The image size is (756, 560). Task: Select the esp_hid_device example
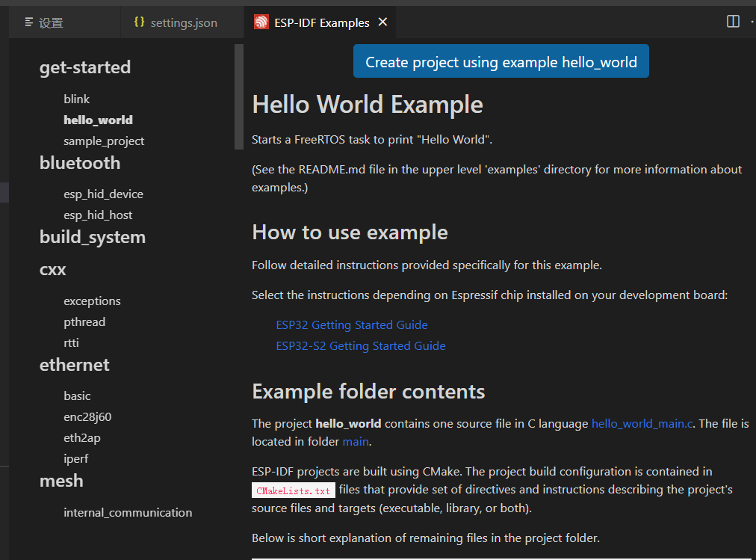tap(103, 194)
